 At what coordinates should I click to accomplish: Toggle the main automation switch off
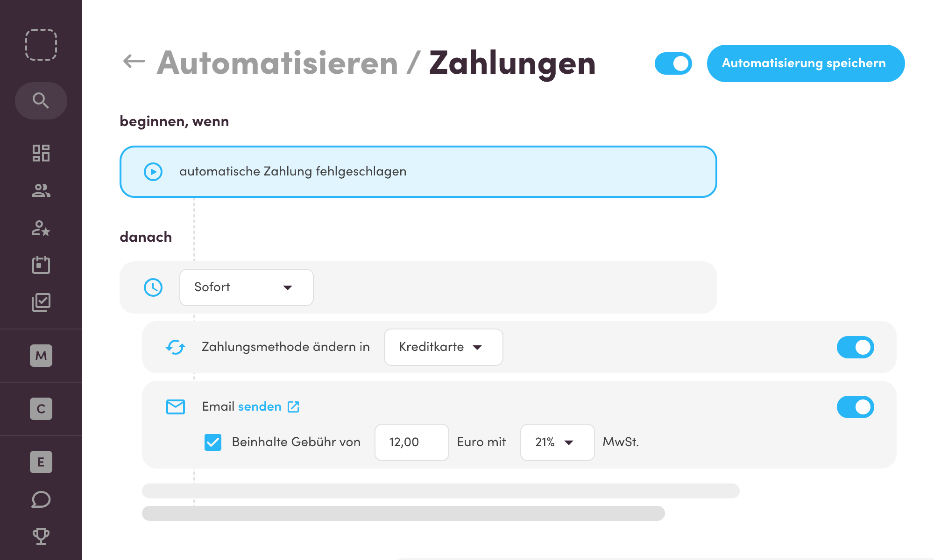click(673, 63)
